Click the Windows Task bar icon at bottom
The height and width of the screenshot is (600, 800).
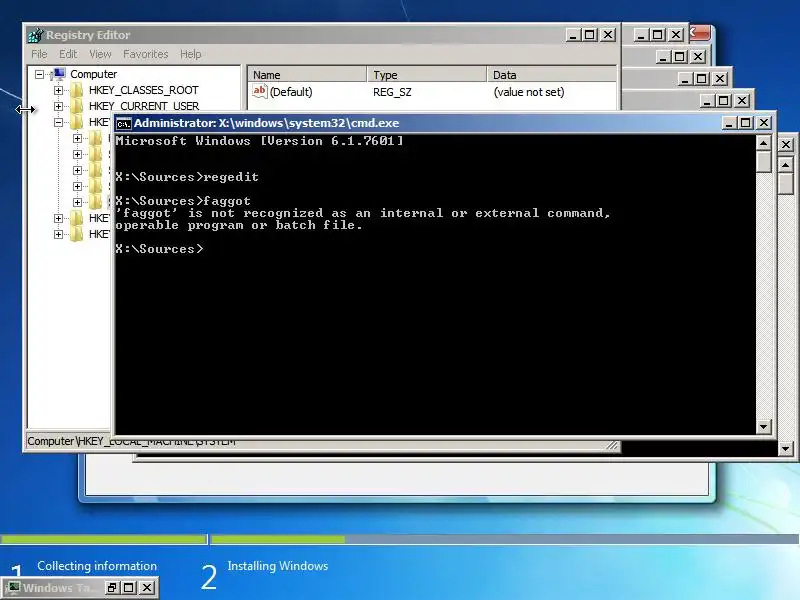coord(13,587)
